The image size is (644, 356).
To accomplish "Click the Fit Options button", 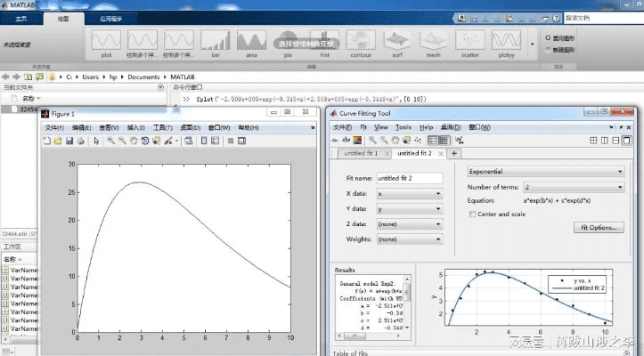I will (598, 228).
